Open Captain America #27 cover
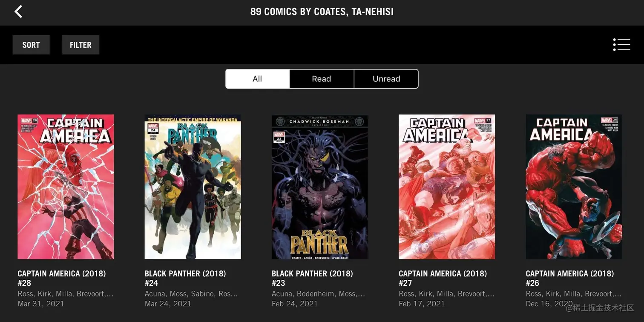This screenshot has height=322, width=644. click(x=447, y=187)
